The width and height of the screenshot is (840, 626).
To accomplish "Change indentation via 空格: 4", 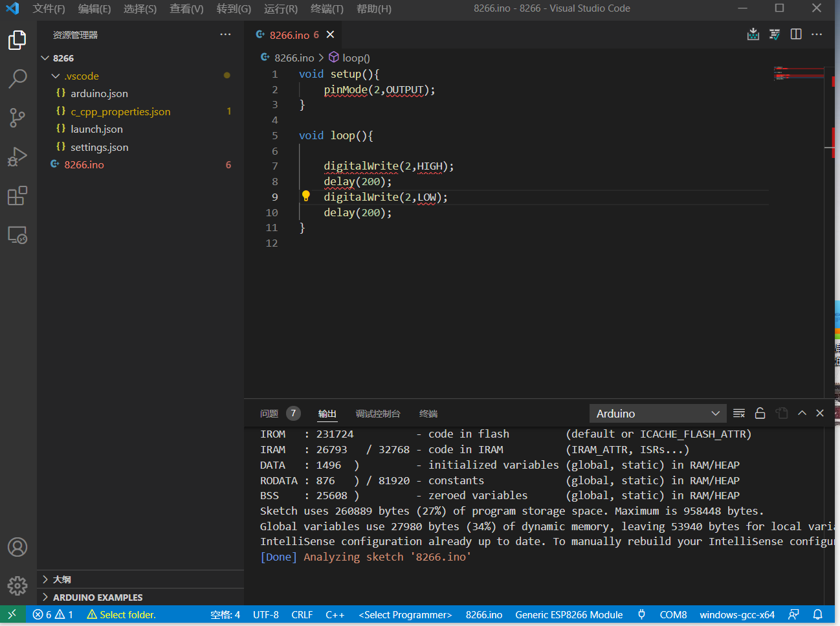I will point(225,614).
